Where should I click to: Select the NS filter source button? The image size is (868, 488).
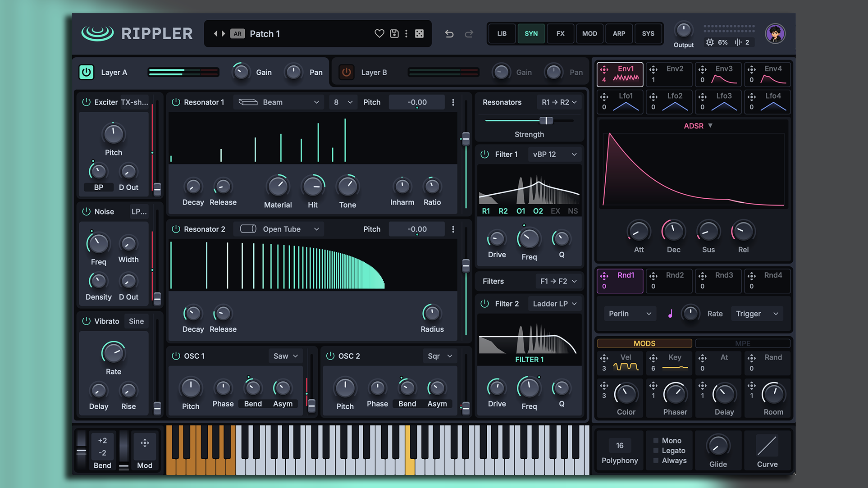572,211
